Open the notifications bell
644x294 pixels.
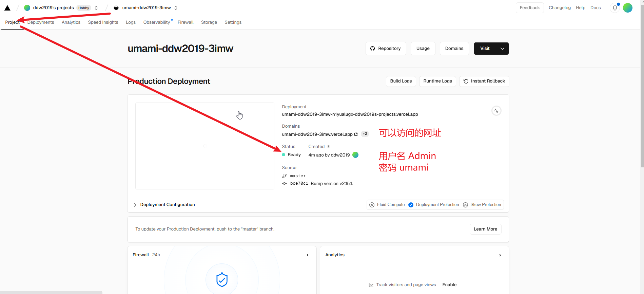click(615, 8)
